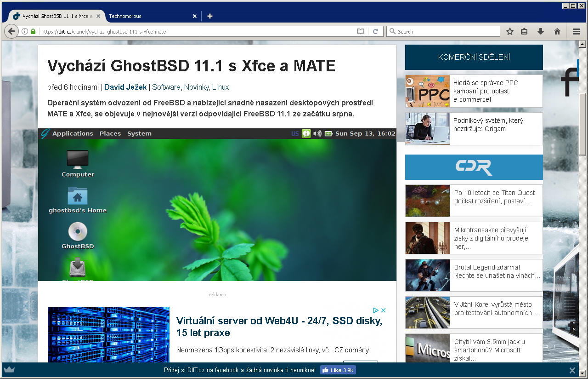The width and height of the screenshot is (588, 379).
Task: Focus the URL address field
Action: coord(198,32)
